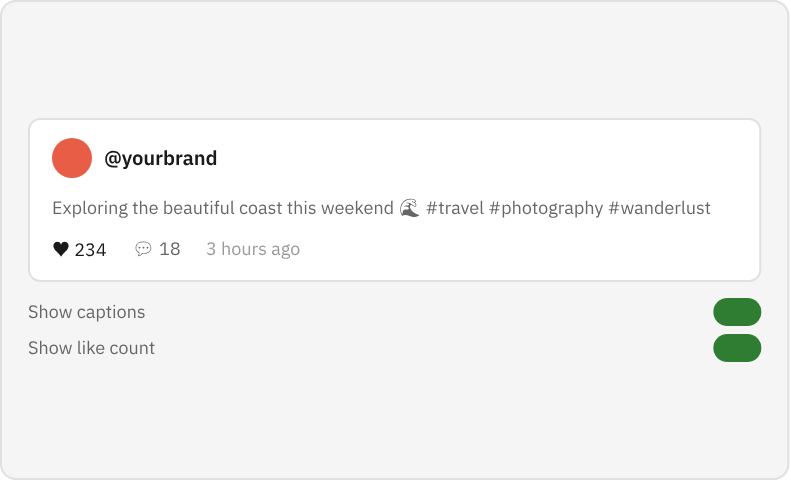The image size is (790, 480).
Task: Click the wave emoji in the caption
Action: (409, 208)
